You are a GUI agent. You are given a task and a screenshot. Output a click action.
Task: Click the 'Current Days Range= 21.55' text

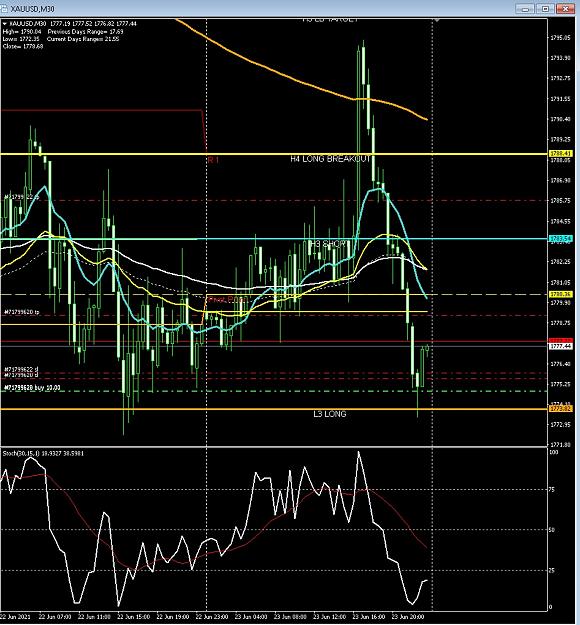[x=83, y=39]
